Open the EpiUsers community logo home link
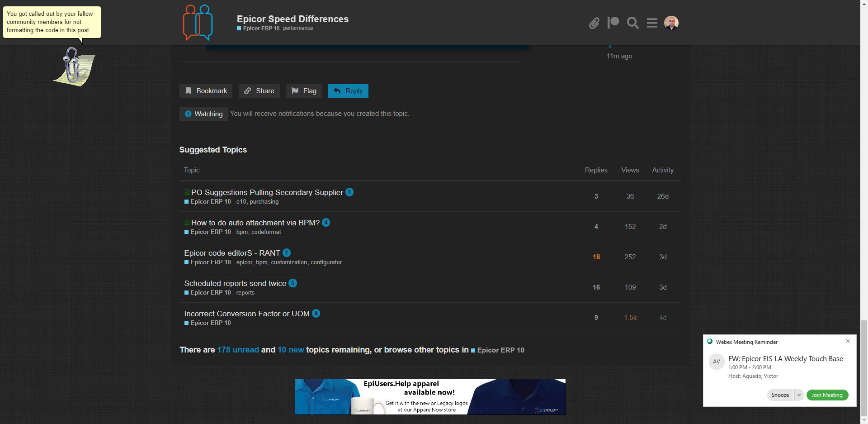 point(198,22)
